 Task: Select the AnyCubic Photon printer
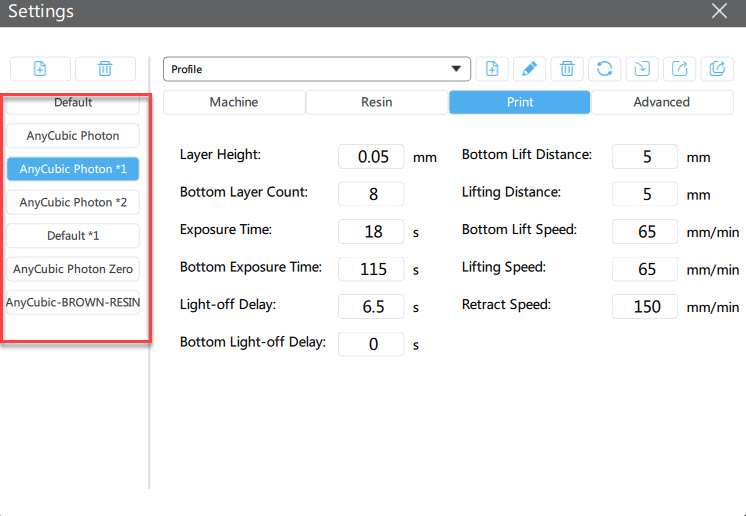(x=73, y=136)
